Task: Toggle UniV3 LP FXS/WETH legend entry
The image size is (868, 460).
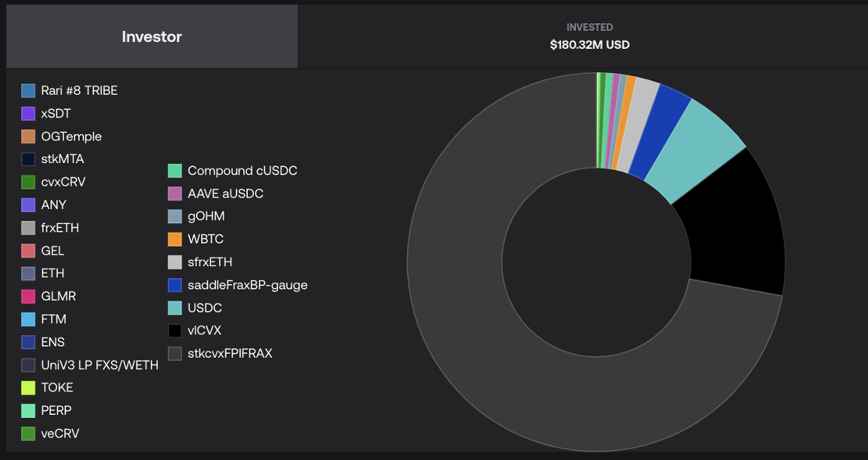Action: pos(99,365)
